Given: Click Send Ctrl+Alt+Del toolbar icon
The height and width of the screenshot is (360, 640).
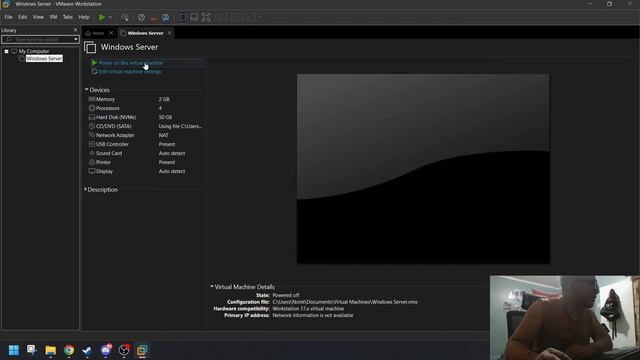Looking at the screenshot, I should point(125,17).
